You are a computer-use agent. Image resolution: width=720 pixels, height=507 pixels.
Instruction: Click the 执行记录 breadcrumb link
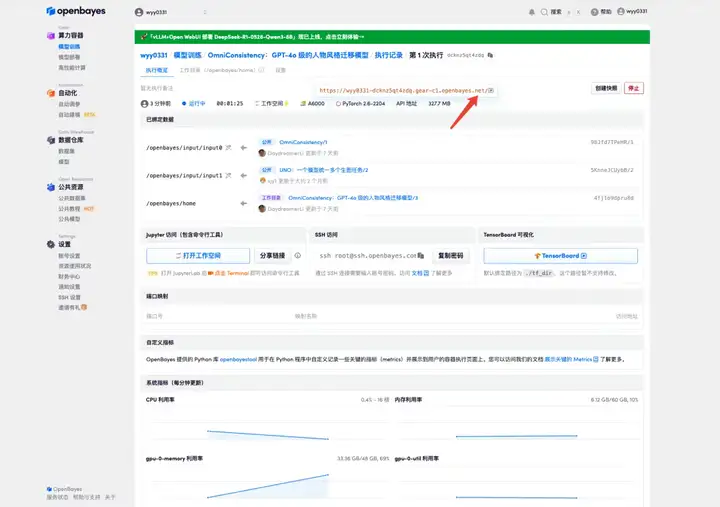click(x=388, y=55)
